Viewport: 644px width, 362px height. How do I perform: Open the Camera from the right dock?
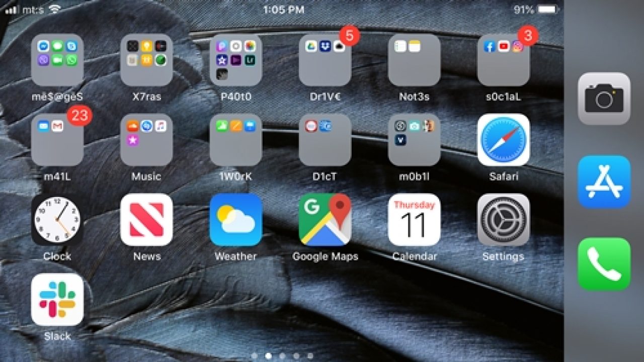604,99
